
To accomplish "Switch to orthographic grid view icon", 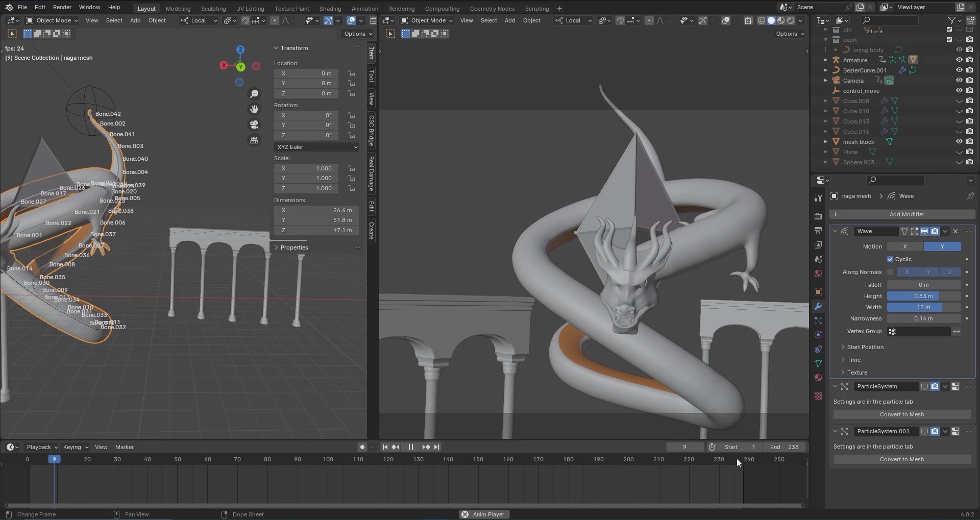I will point(254,140).
